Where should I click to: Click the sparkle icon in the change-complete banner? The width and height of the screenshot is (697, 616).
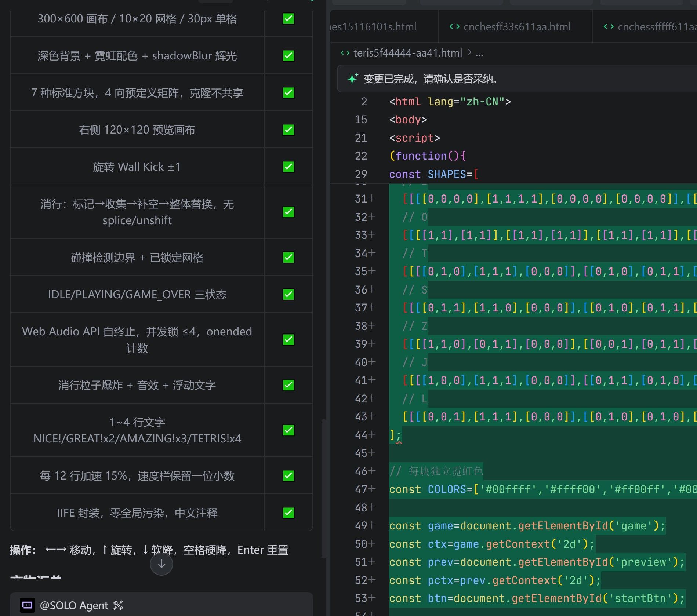tap(352, 79)
